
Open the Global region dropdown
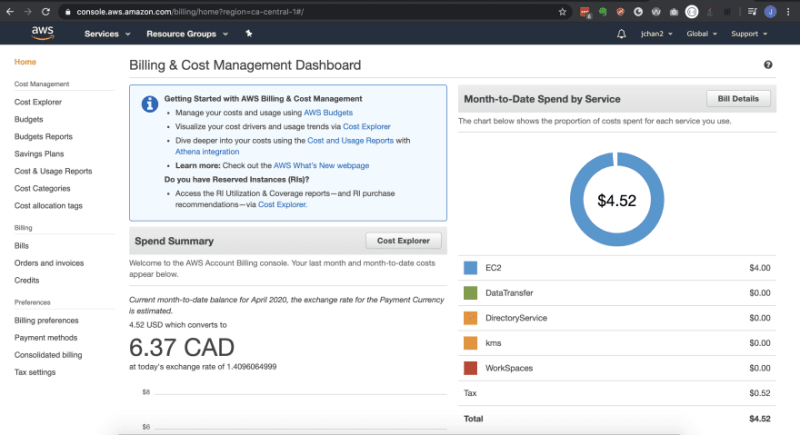[702, 34]
